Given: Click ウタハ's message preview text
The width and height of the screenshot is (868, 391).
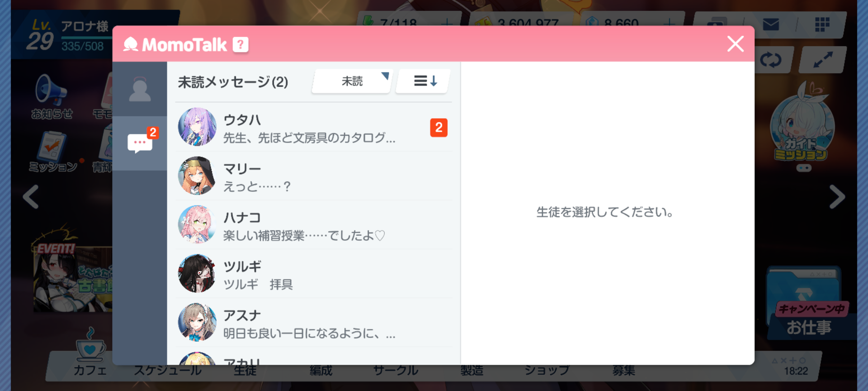Looking at the screenshot, I should pos(309,138).
